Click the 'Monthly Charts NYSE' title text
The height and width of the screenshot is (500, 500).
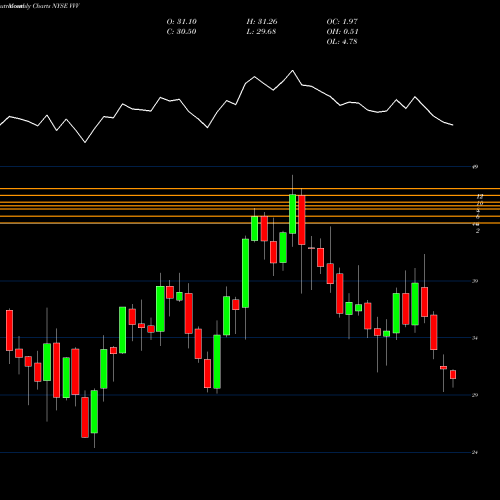(x=37, y=6)
